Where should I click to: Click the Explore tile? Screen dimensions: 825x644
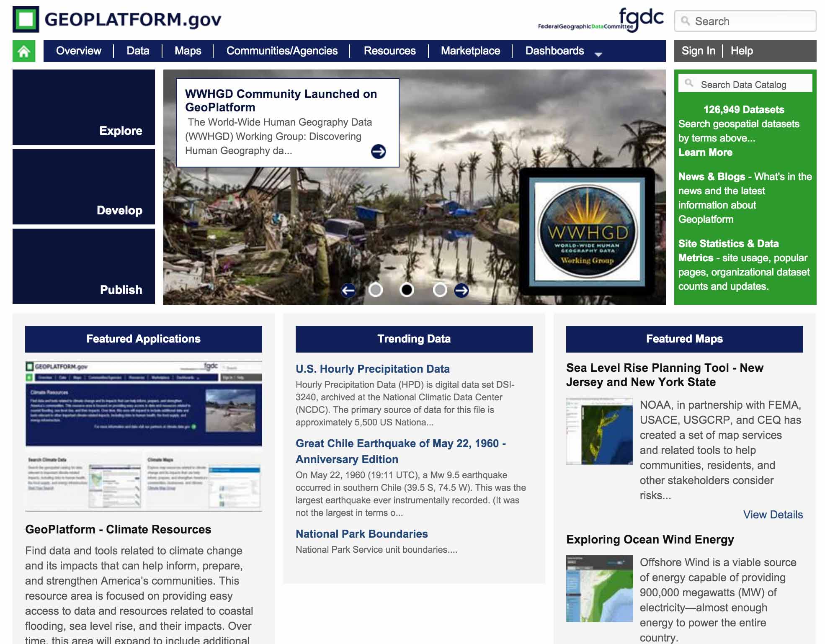coord(84,107)
